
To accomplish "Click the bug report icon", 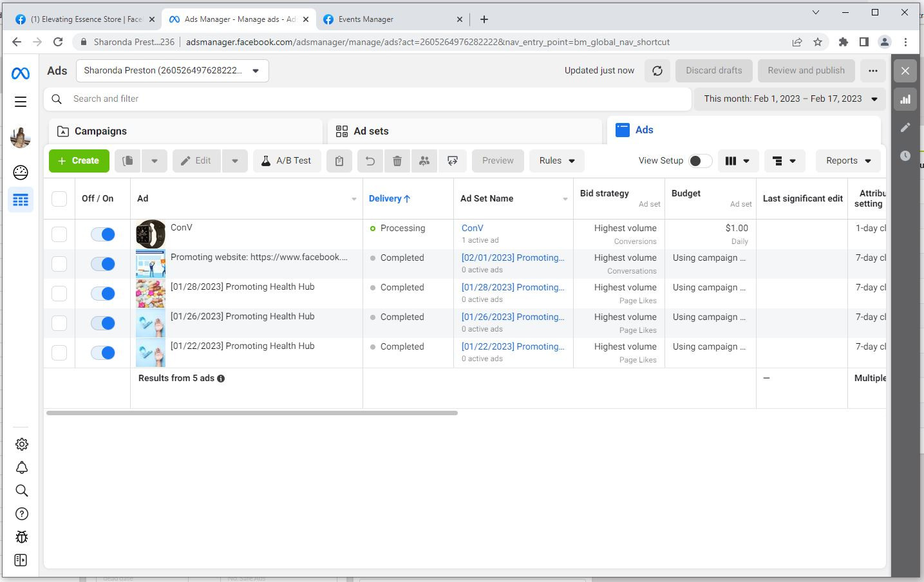I will 21,537.
